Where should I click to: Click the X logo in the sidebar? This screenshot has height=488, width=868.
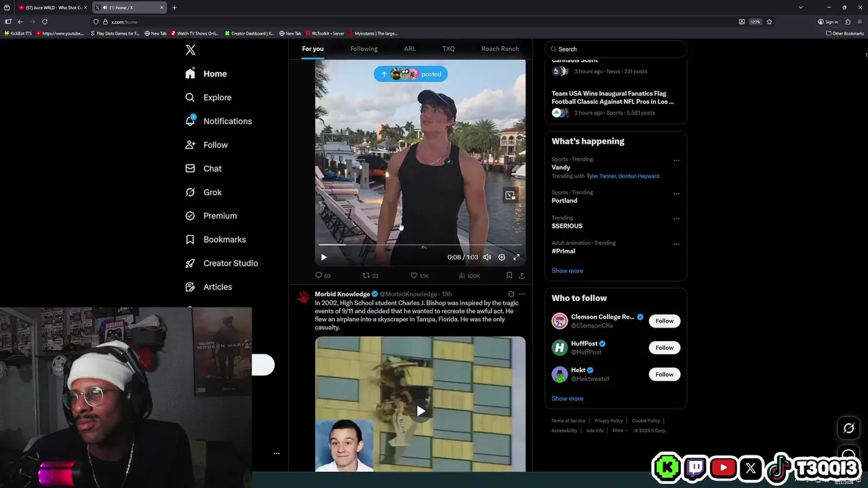[191, 50]
